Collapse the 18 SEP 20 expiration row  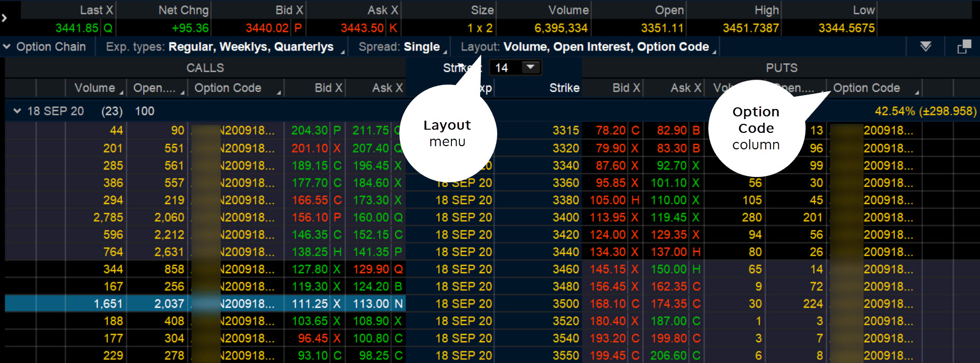click(x=17, y=111)
